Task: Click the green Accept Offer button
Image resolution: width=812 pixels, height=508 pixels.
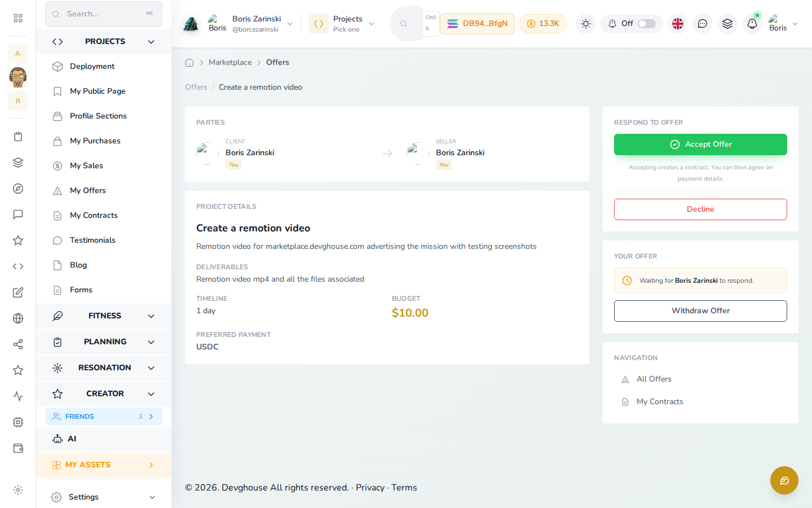Action: 700,144
